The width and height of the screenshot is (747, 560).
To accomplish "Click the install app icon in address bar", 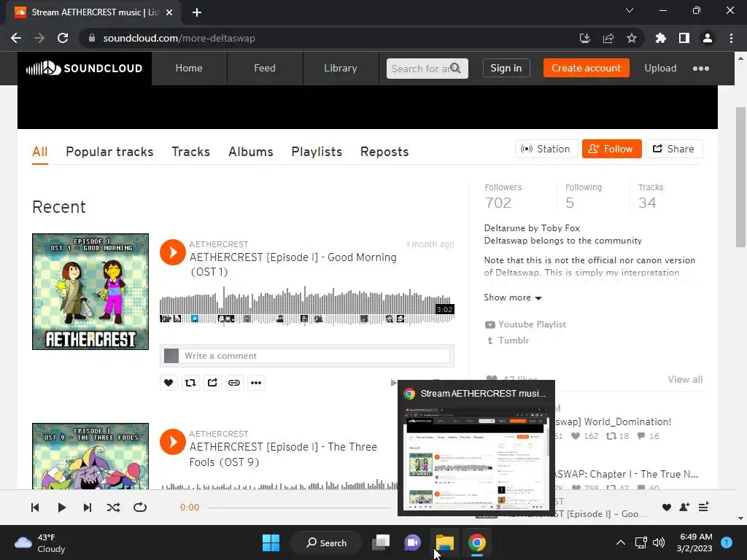I will (x=584, y=38).
